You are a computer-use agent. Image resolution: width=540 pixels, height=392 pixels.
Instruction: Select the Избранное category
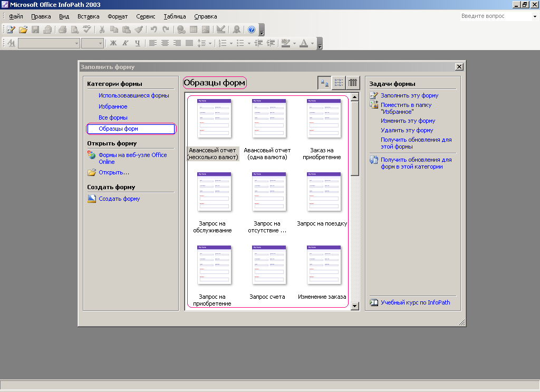(x=113, y=106)
